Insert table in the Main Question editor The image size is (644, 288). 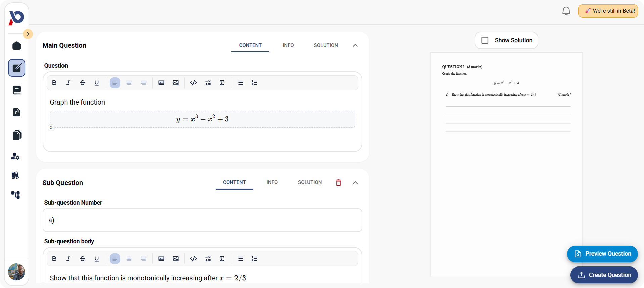pos(161,83)
